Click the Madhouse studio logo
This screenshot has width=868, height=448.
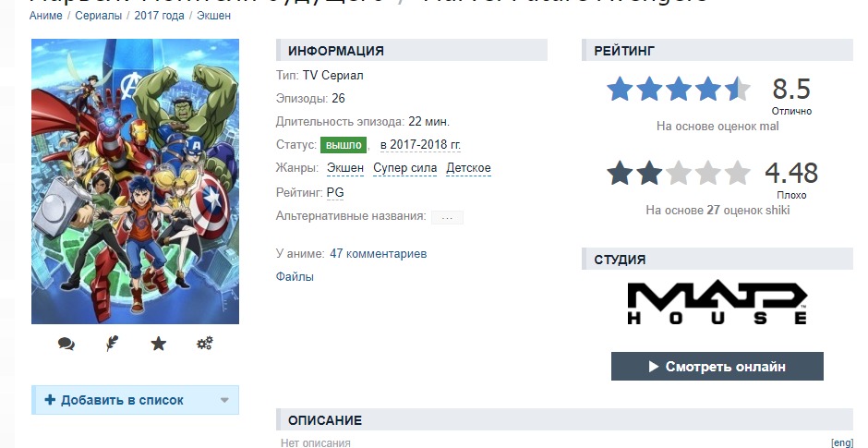pyautogui.click(x=717, y=304)
